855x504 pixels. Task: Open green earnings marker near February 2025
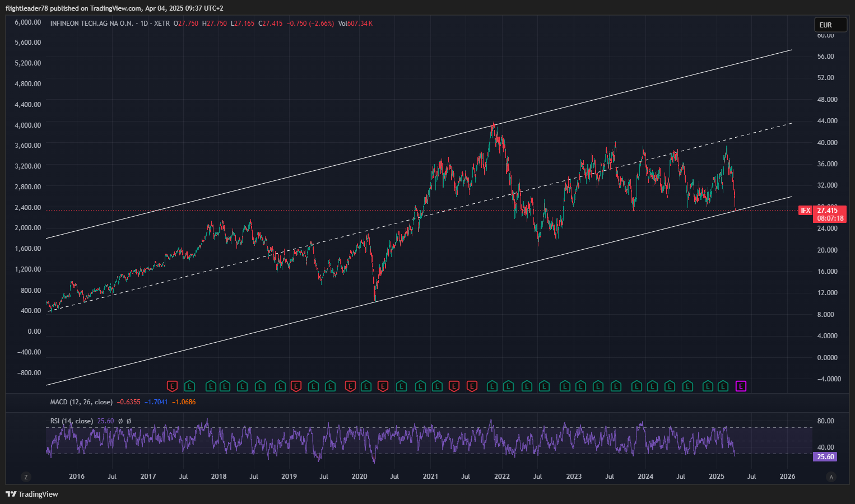point(723,386)
